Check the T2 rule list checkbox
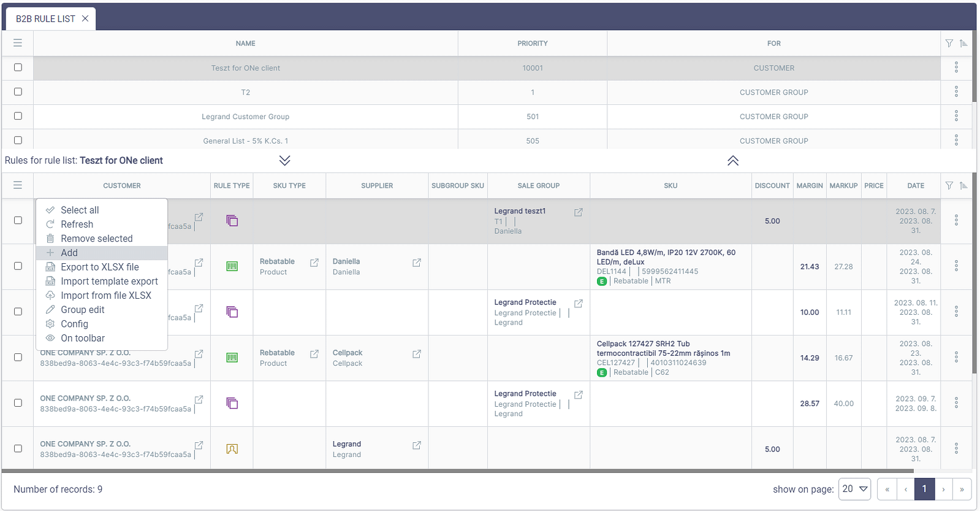The height and width of the screenshot is (511, 980). point(18,92)
